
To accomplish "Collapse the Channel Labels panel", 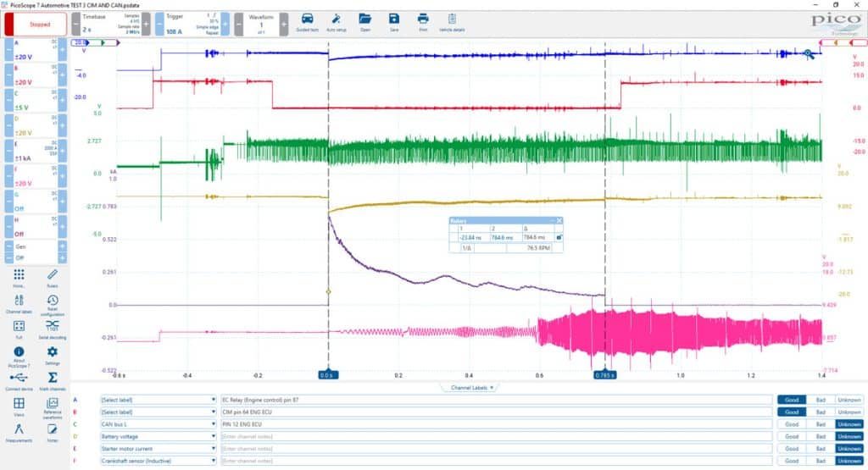I will click(x=471, y=388).
